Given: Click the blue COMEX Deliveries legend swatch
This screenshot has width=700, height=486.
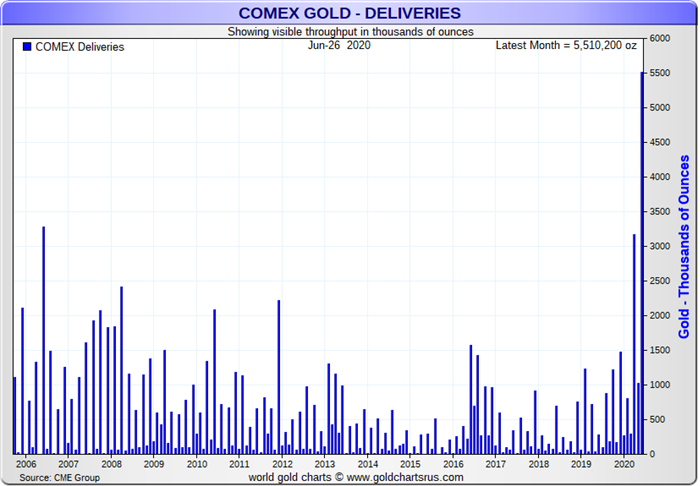Looking at the screenshot, I should (x=27, y=46).
